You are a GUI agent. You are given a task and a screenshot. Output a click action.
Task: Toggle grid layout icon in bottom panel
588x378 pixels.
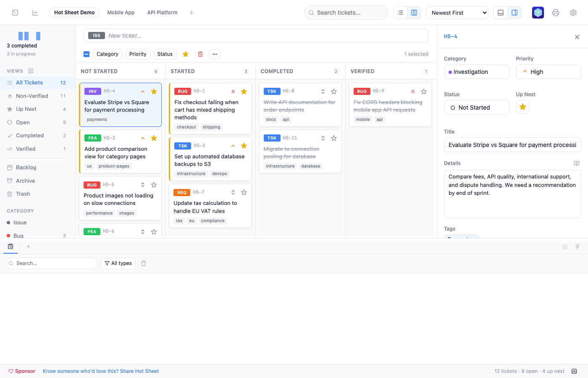(x=565, y=247)
